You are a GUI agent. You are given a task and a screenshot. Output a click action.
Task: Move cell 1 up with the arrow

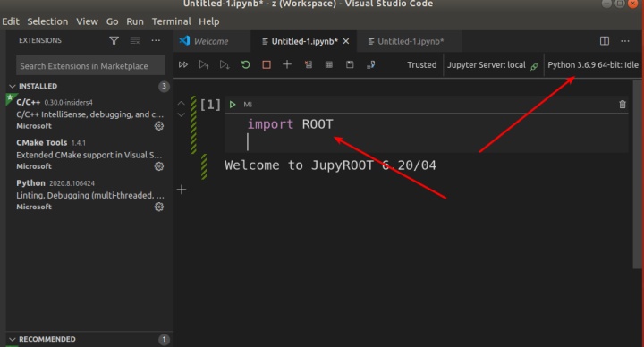[x=181, y=103]
